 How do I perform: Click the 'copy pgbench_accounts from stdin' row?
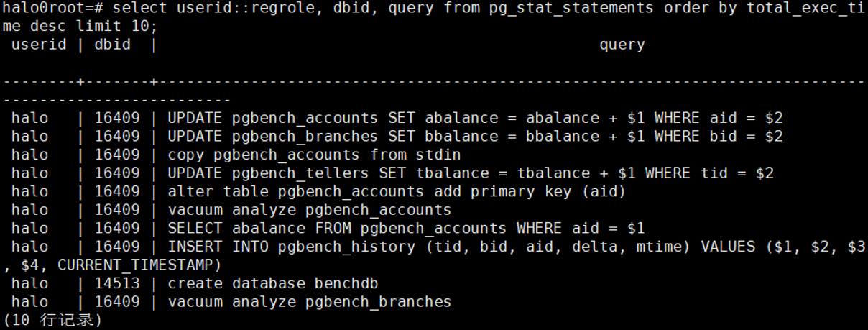pyautogui.click(x=314, y=155)
